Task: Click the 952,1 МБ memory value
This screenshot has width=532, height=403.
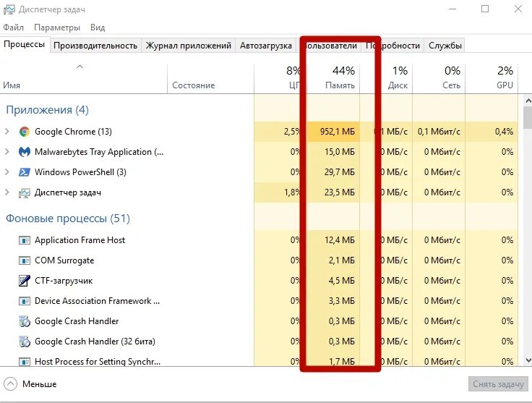Action: pos(338,132)
